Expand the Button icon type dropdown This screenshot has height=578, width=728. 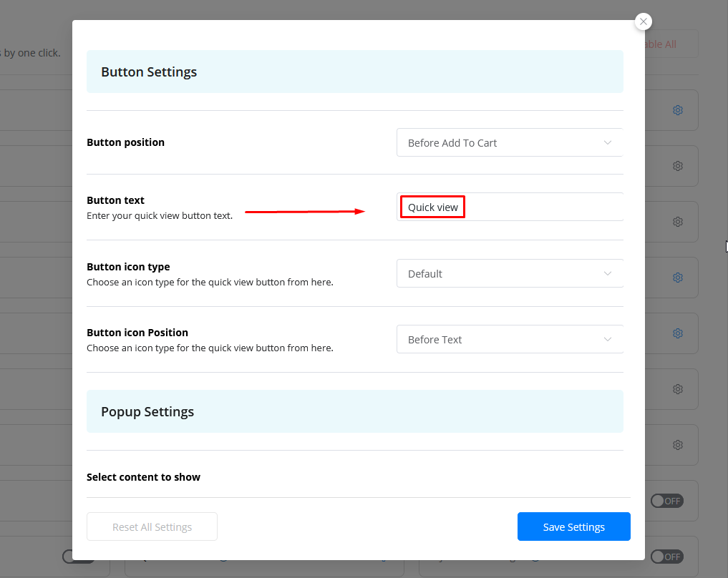510,273
